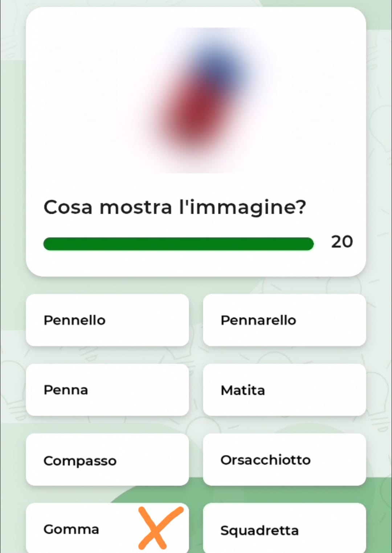
Task: Click the word 'mostra' in the question
Action: (x=135, y=208)
